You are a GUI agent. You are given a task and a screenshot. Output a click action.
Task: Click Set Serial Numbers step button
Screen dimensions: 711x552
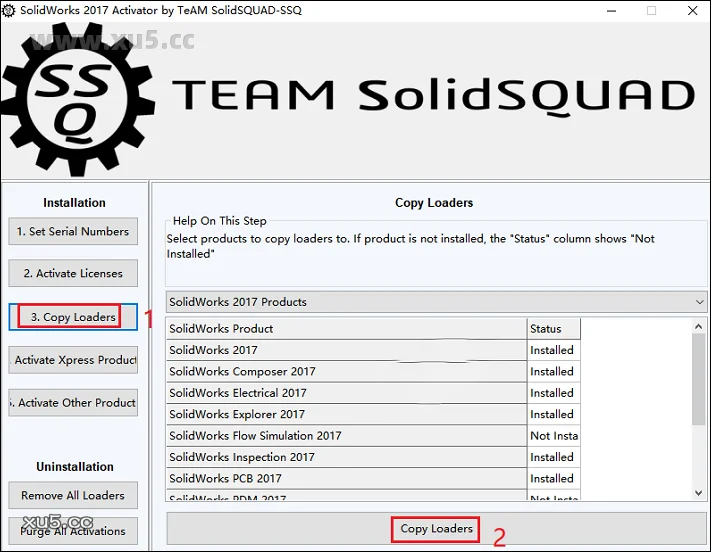pos(73,231)
